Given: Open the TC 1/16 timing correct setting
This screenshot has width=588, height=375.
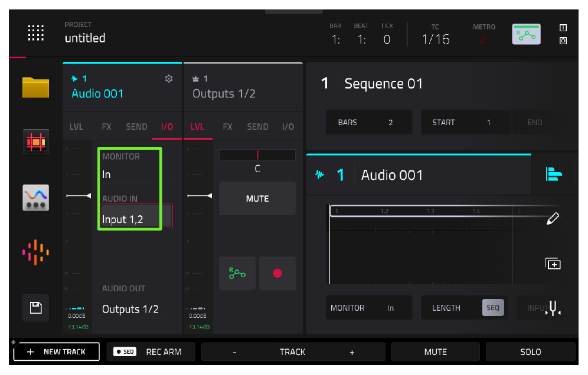Looking at the screenshot, I should click(435, 40).
